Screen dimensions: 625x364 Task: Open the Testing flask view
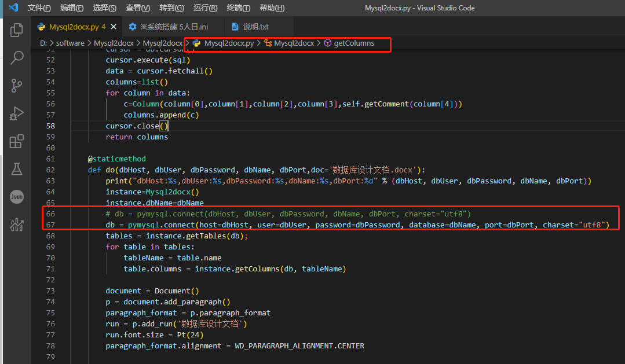click(16, 169)
